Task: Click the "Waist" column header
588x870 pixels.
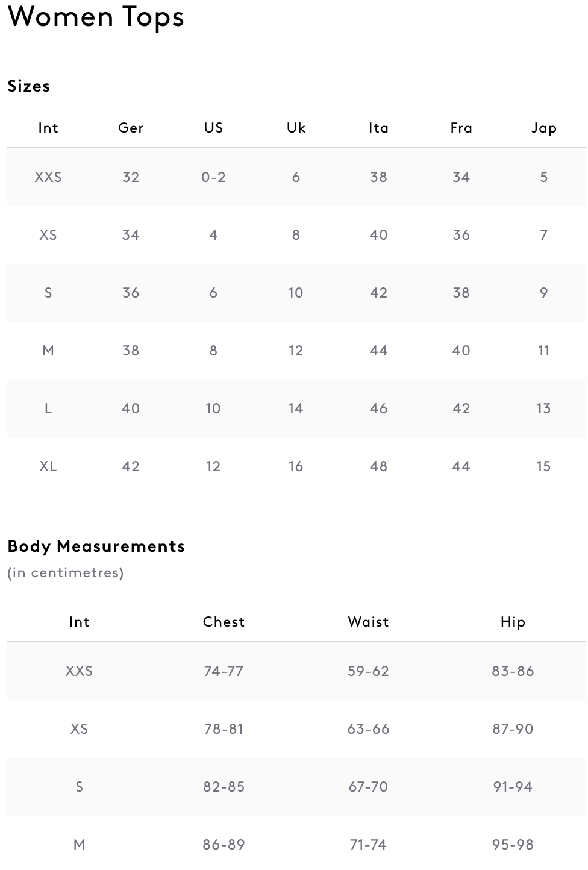Action: [x=368, y=622]
